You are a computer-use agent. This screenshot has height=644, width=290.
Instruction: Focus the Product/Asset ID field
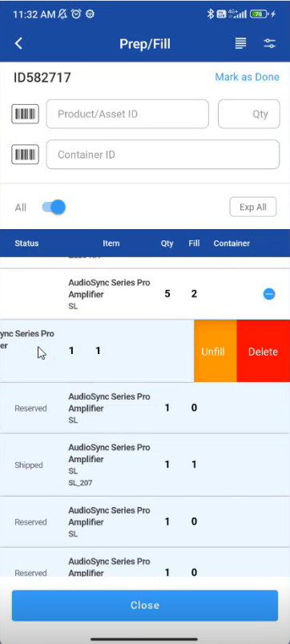(127, 114)
